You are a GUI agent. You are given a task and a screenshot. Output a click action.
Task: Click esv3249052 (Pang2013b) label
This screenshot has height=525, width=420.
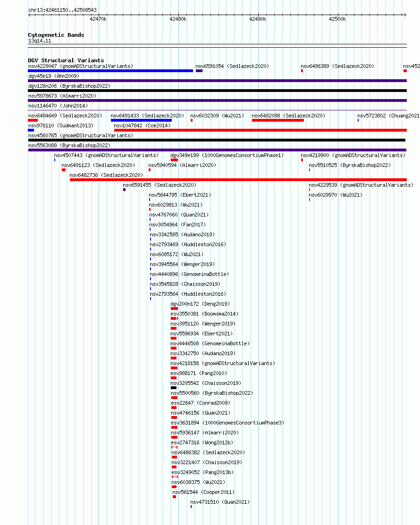(202, 473)
